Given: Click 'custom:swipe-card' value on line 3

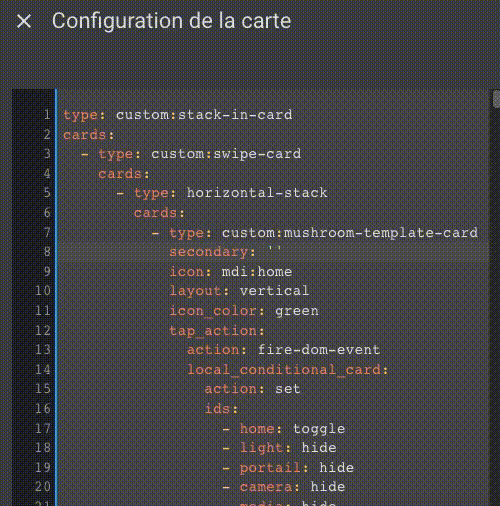Looking at the screenshot, I should (226, 154).
